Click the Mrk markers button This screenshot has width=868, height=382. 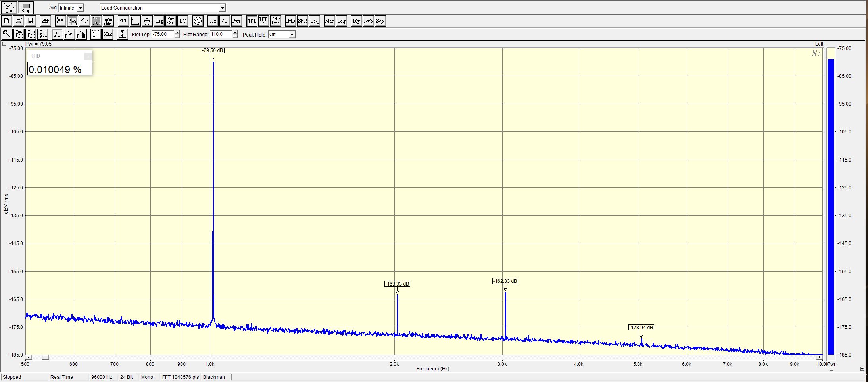[x=108, y=34]
